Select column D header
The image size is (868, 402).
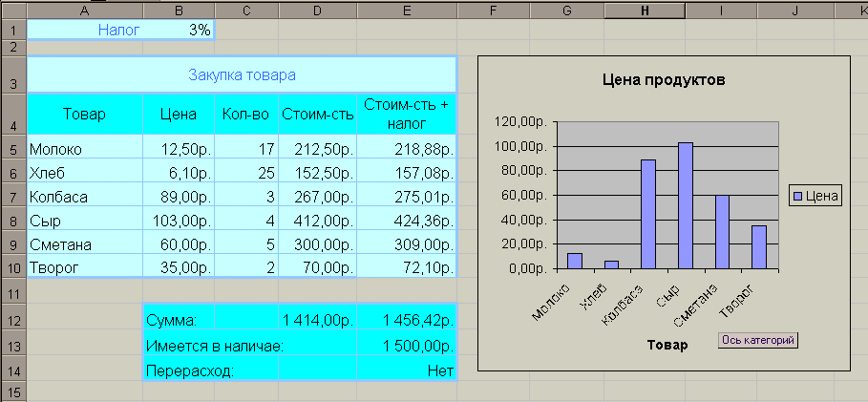coord(317,10)
